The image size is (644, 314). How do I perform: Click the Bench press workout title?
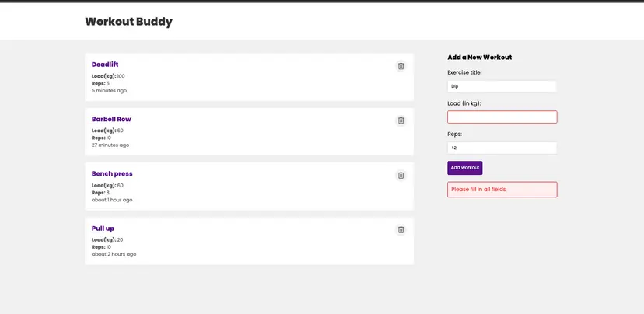[x=112, y=173]
